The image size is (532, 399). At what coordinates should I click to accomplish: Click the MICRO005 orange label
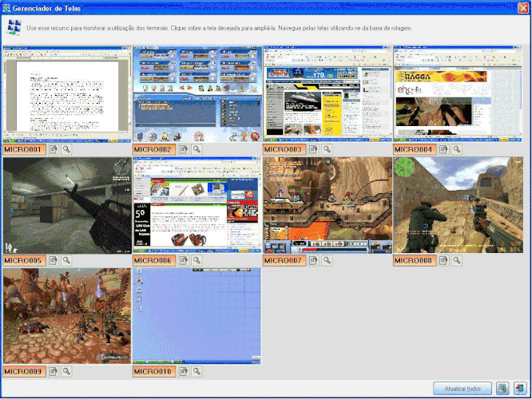tap(24, 261)
